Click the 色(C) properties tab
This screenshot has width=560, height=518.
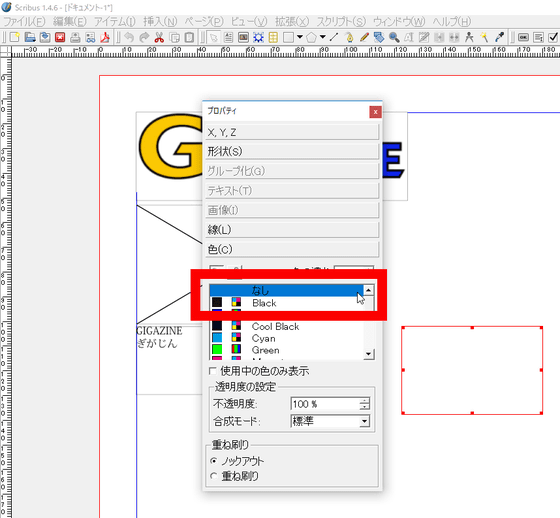292,249
